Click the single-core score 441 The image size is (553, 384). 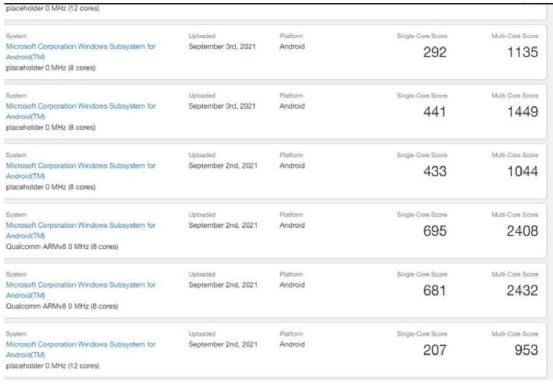coord(435,112)
